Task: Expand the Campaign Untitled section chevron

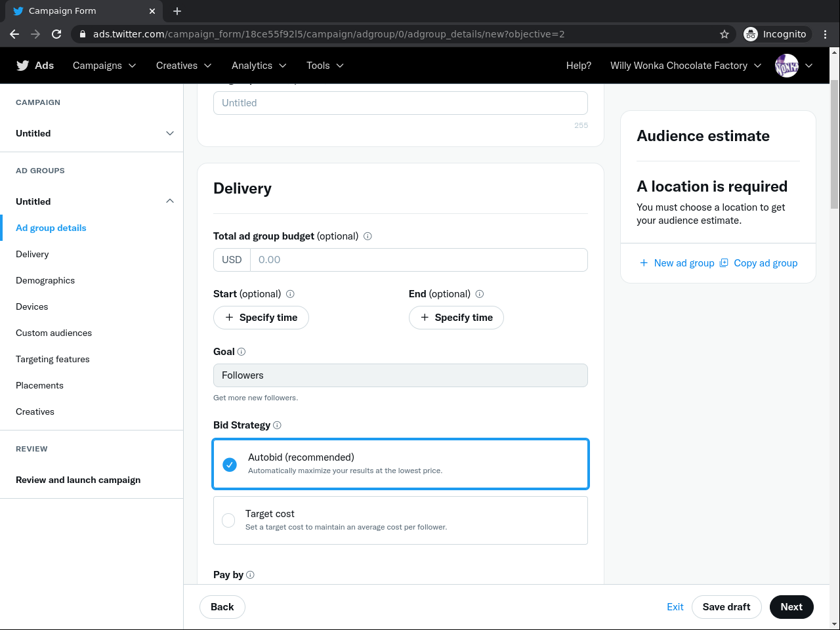Action: click(x=170, y=133)
